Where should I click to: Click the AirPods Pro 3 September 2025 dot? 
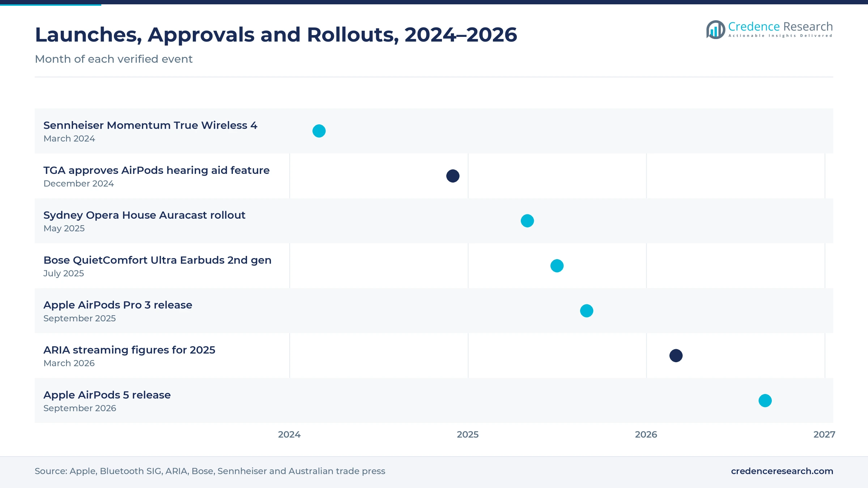[x=587, y=311]
